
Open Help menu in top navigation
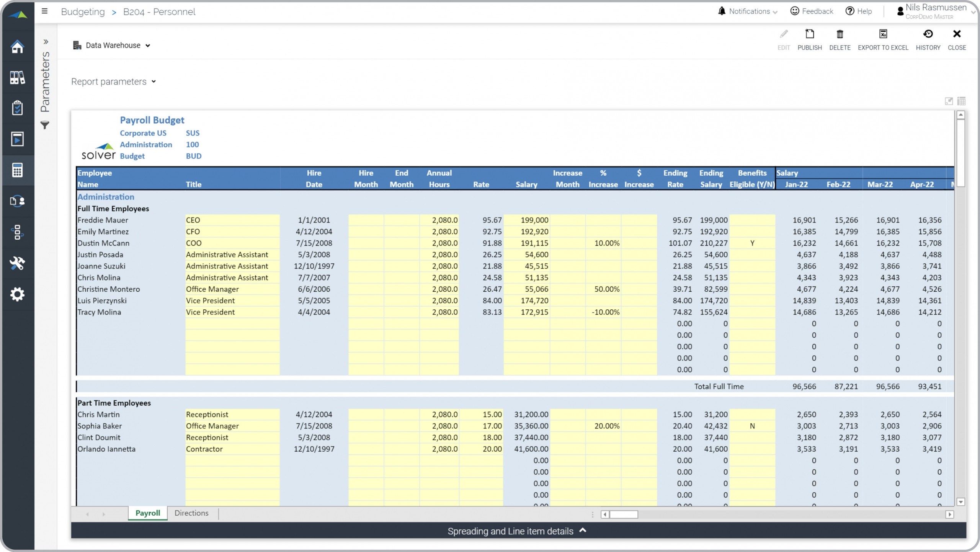(x=862, y=11)
